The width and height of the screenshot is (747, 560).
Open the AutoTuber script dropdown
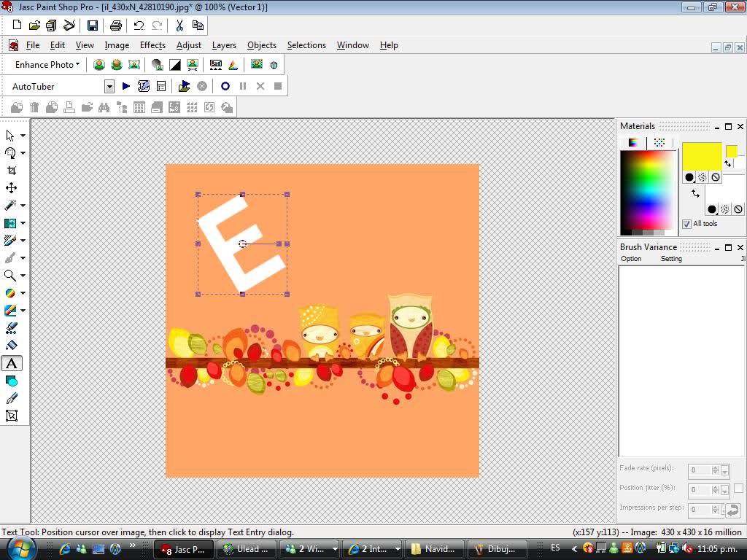tap(109, 86)
